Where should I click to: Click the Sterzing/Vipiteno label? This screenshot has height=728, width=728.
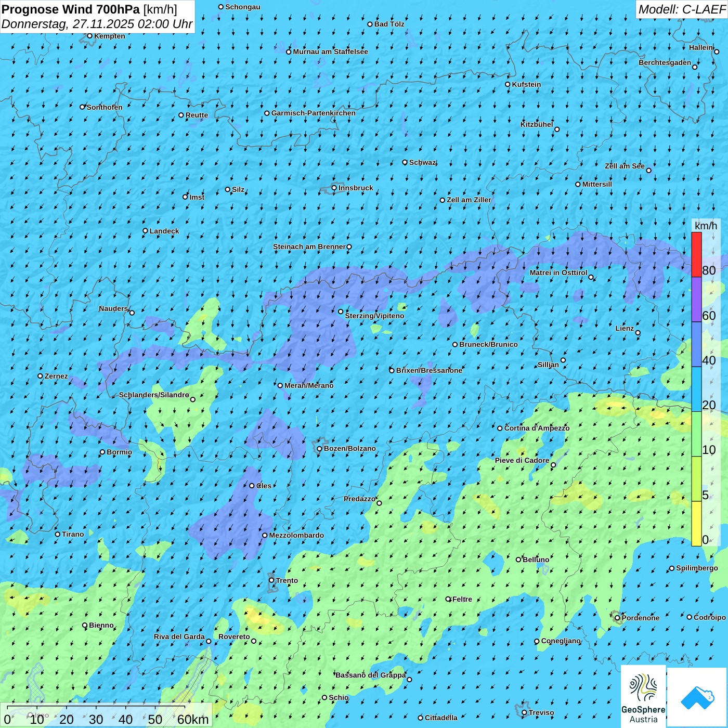[x=374, y=316]
